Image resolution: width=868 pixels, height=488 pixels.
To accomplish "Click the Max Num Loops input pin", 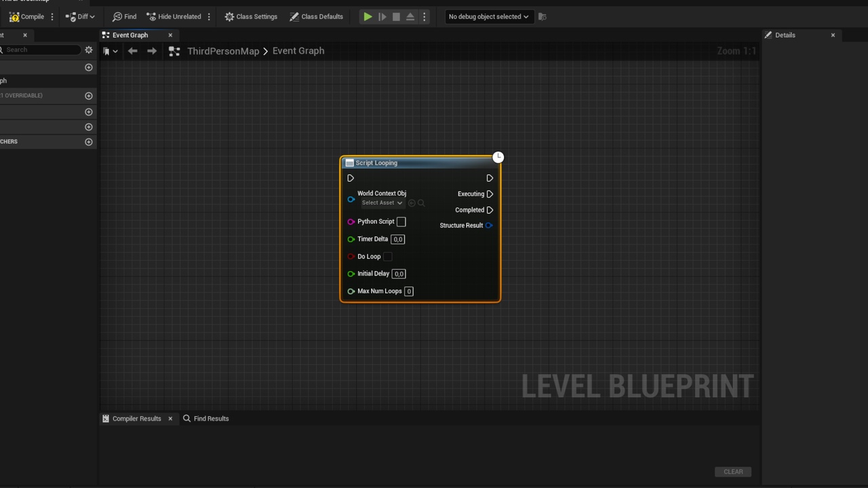I will (x=351, y=291).
